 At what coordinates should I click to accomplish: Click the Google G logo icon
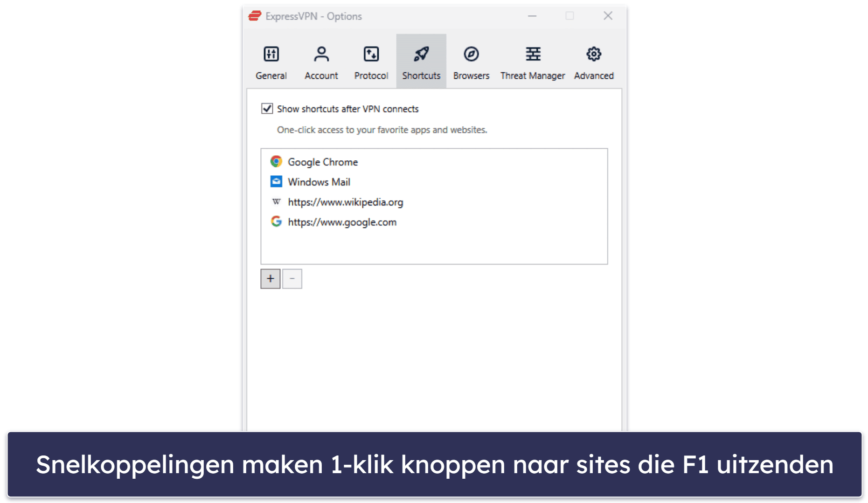[x=276, y=221]
